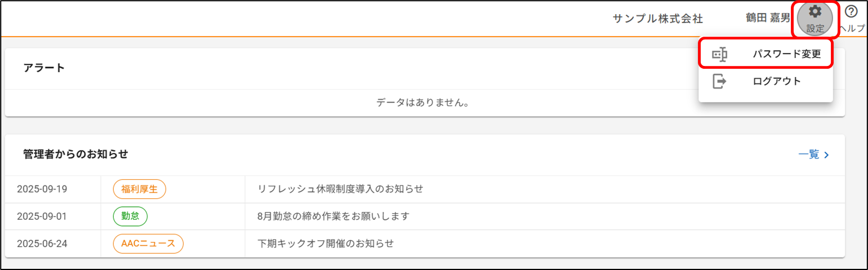Click the アラート panel heading
This screenshot has height=270, width=868.
(44, 68)
